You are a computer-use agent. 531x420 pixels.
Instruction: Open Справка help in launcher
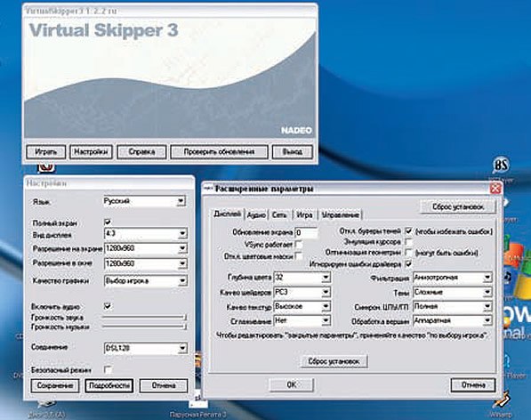click(141, 152)
